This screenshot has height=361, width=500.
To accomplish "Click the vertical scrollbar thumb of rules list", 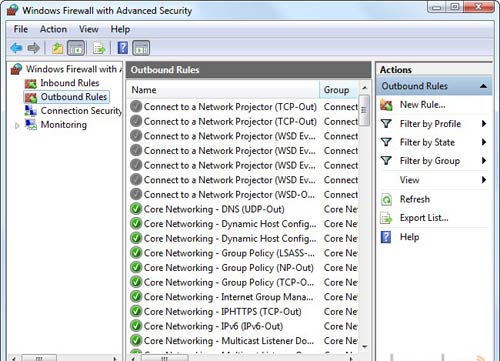I will point(364,110).
